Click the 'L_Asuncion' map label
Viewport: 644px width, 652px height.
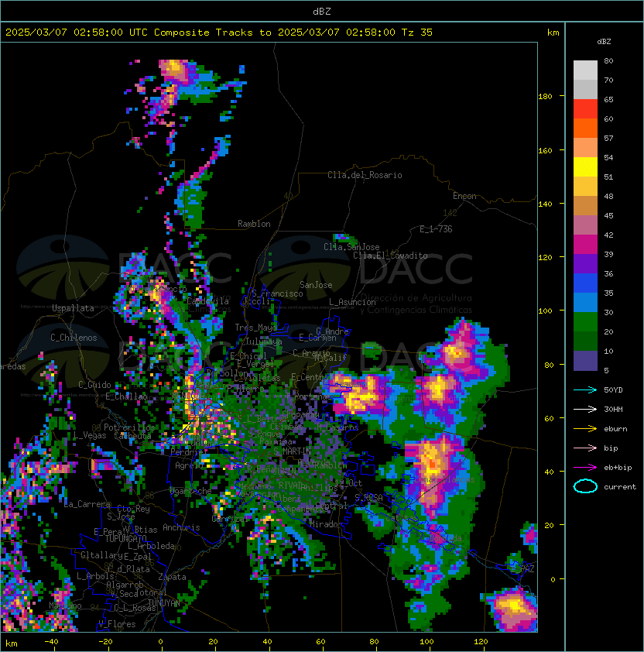[352, 302]
